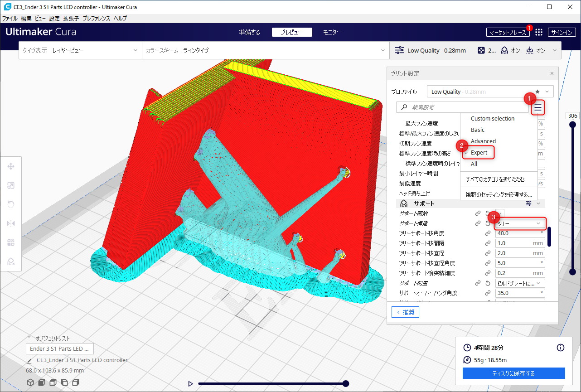
Task: Click link icon on ツリーサポート衝突精細度 row
Action: [x=488, y=273]
